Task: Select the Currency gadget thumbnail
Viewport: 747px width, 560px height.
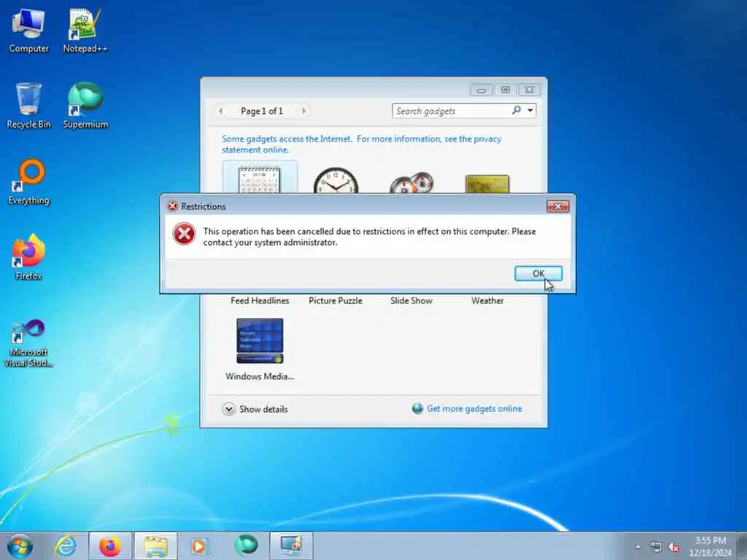Action: (487, 184)
